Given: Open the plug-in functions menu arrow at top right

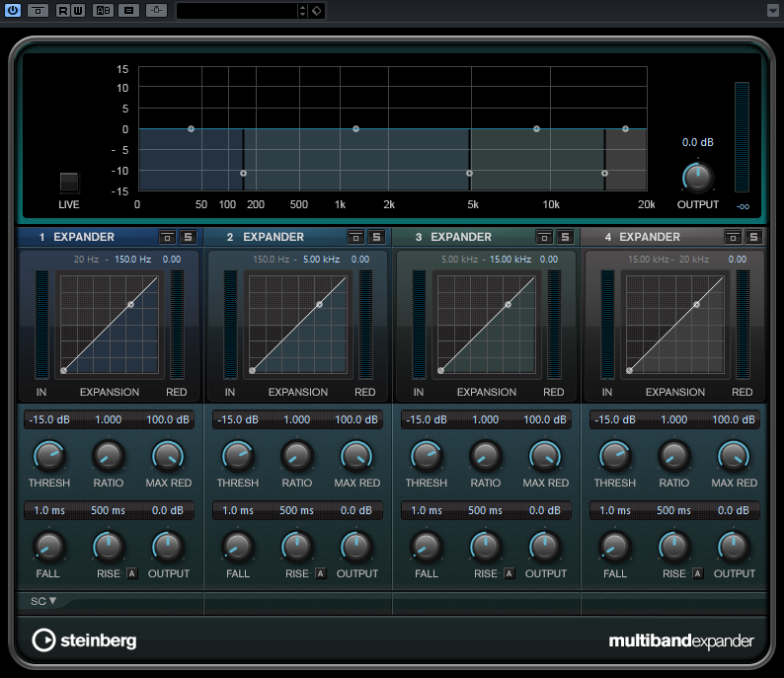Looking at the screenshot, I should pos(772,11).
